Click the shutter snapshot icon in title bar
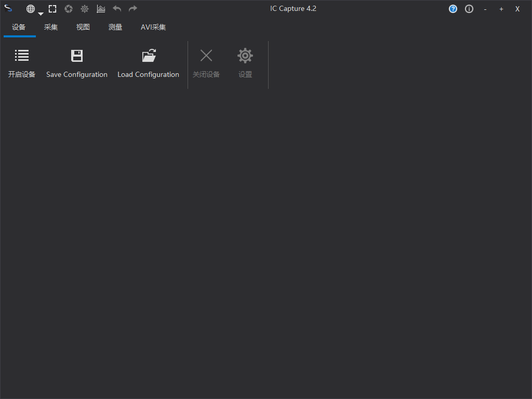 point(69,9)
